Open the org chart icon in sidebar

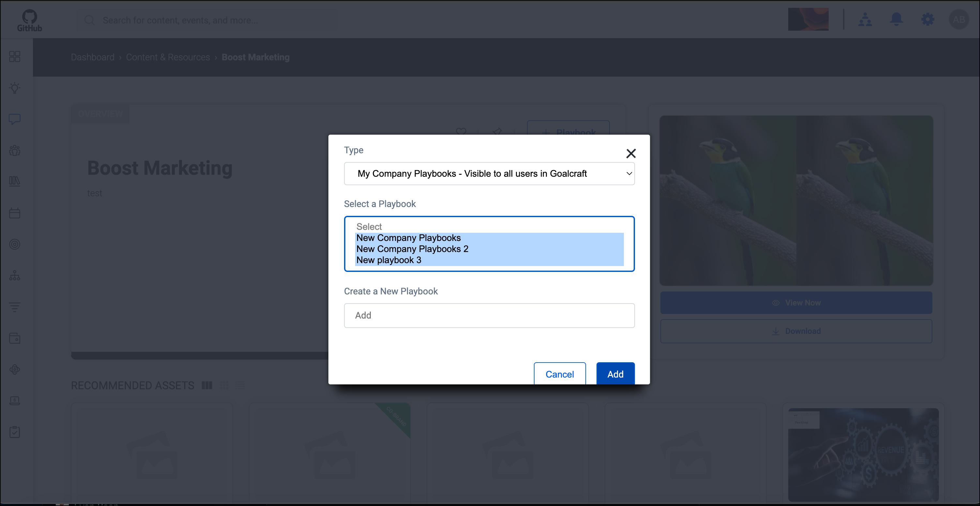15,275
